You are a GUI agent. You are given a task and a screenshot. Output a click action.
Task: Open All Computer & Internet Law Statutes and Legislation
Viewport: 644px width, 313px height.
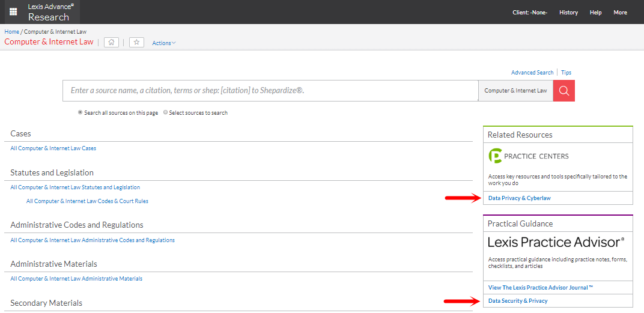coord(75,187)
